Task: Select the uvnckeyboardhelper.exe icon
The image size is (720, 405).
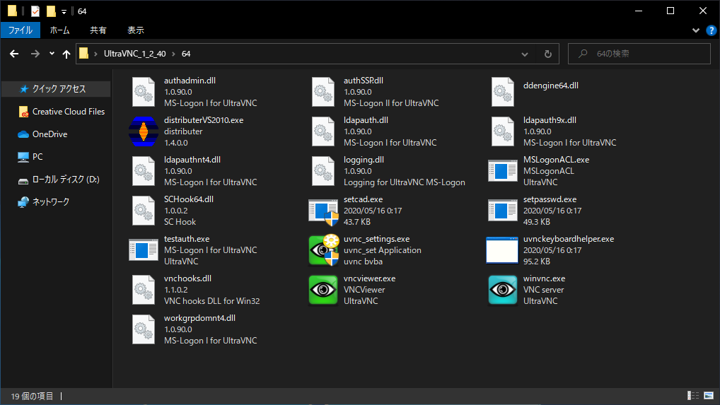Action: click(x=502, y=250)
